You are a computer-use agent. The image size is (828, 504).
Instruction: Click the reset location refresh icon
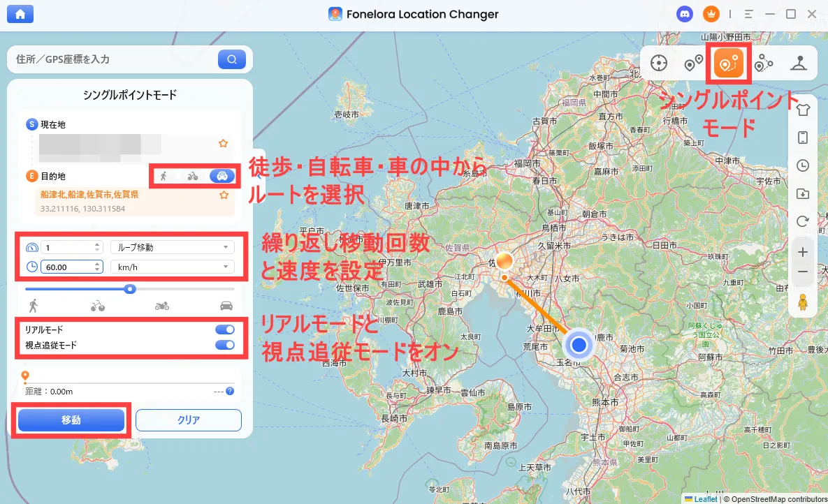coord(803,222)
